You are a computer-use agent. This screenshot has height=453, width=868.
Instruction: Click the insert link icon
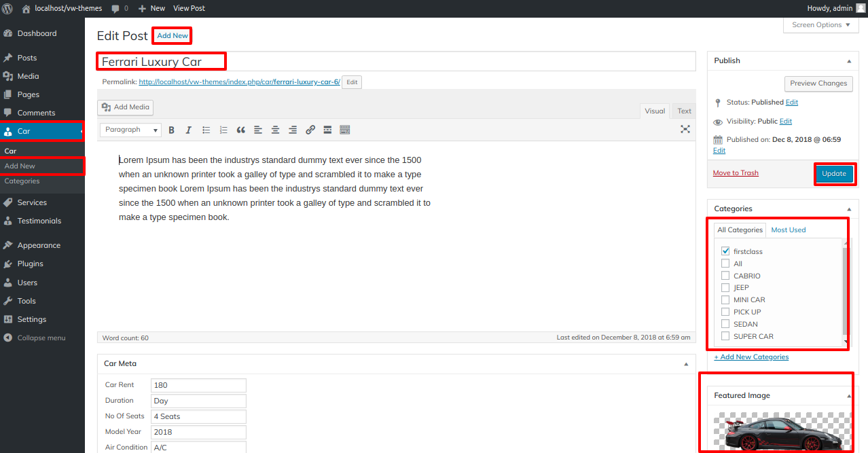[310, 130]
